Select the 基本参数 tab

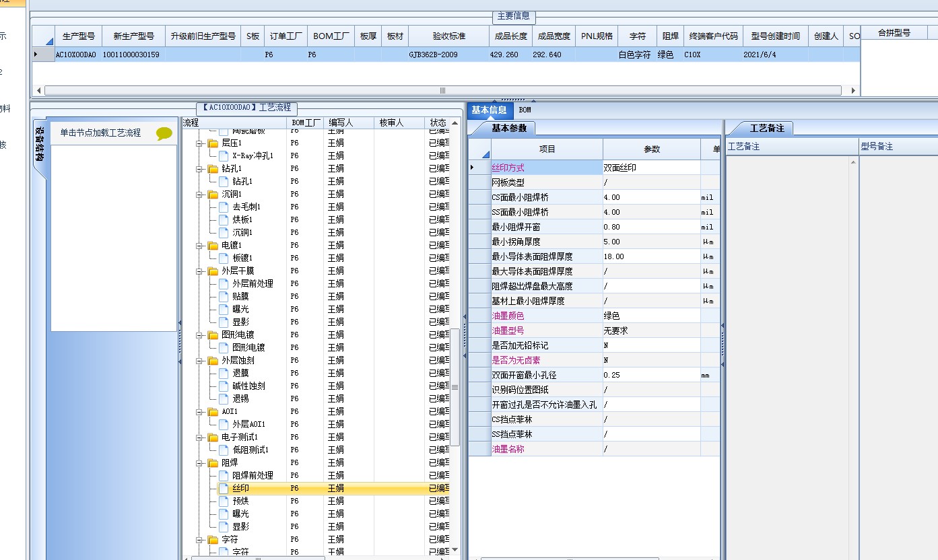(509, 128)
